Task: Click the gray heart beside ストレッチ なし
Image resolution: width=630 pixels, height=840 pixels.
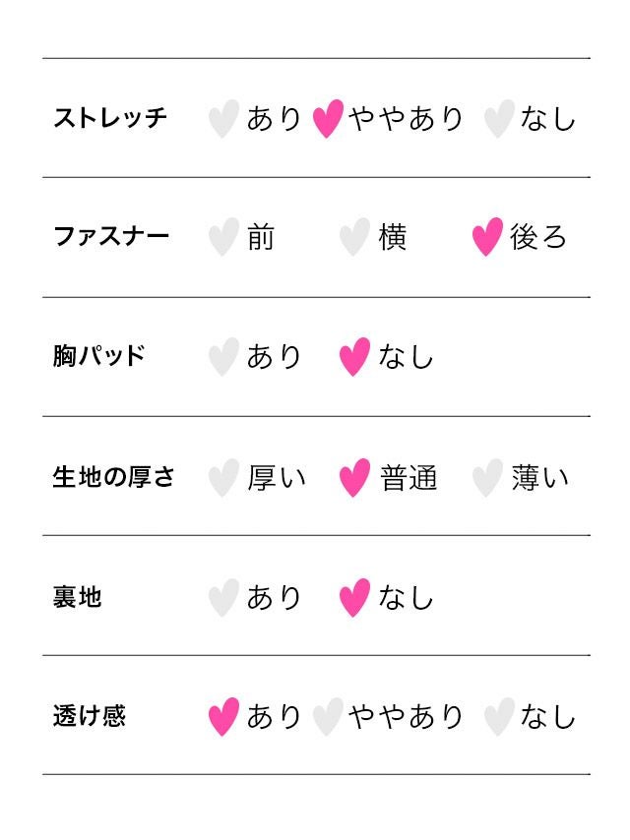Action: 498,119
